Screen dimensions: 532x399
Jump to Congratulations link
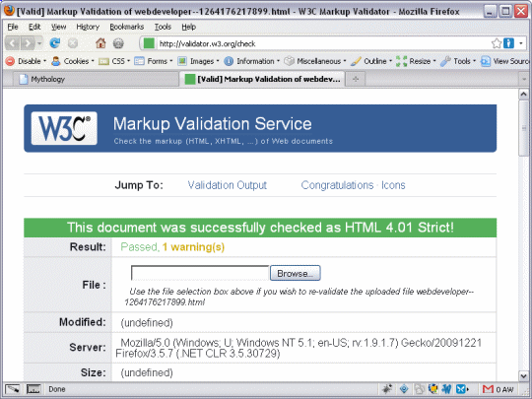pyautogui.click(x=337, y=185)
